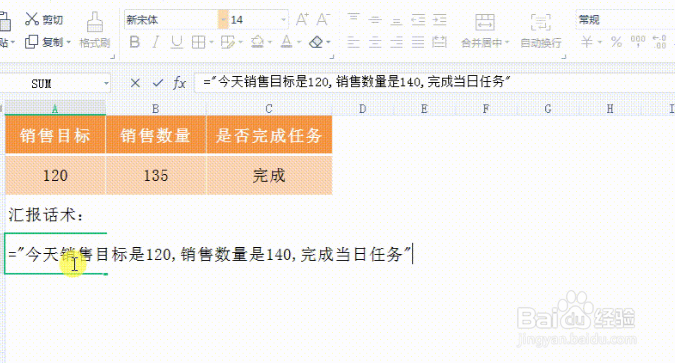Center text horizontally icon

coord(375,42)
